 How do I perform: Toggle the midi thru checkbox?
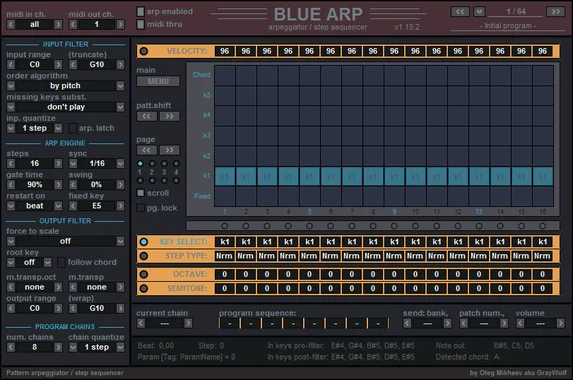click(x=140, y=24)
